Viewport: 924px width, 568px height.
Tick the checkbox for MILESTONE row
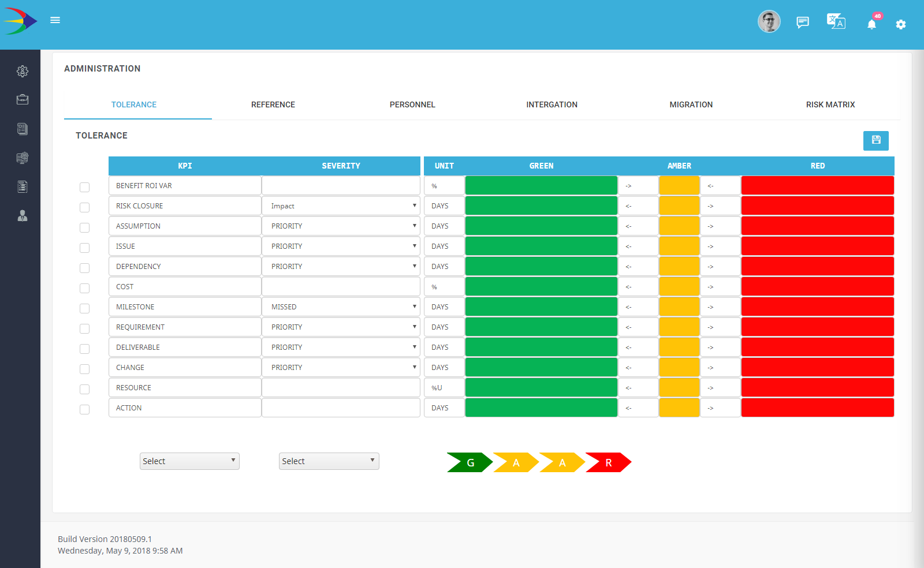(85, 308)
